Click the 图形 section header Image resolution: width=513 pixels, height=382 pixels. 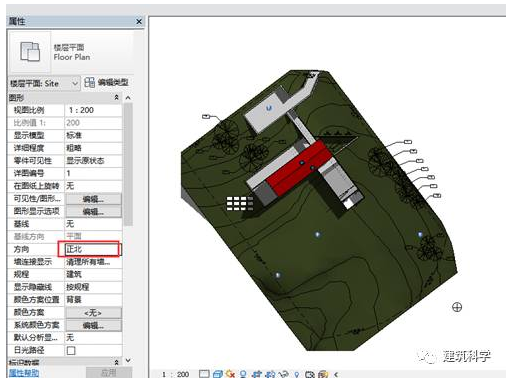click(65, 97)
